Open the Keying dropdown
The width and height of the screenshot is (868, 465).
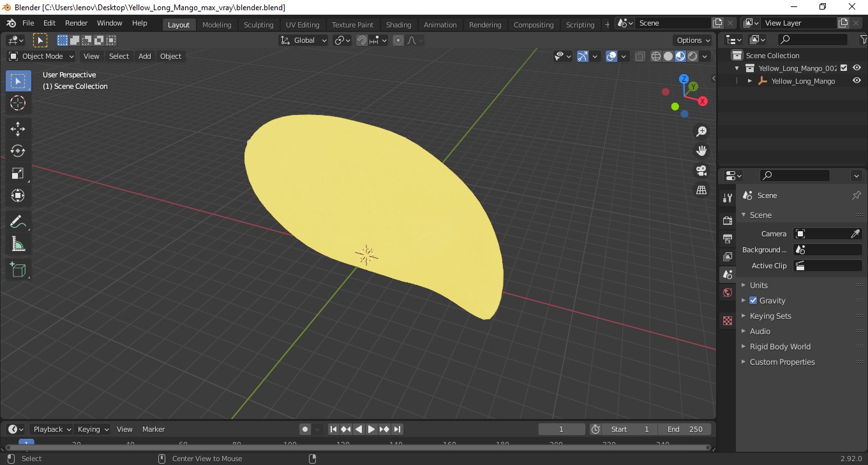(x=93, y=429)
